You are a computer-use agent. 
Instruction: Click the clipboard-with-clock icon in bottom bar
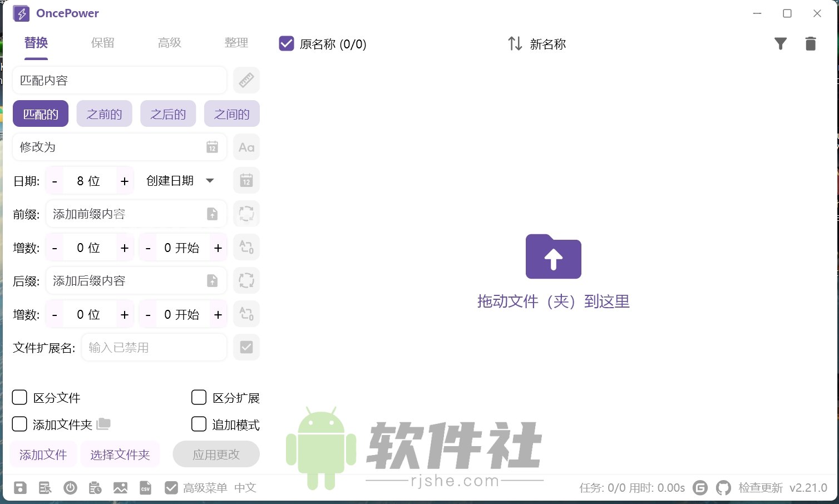pyautogui.click(x=95, y=488)
